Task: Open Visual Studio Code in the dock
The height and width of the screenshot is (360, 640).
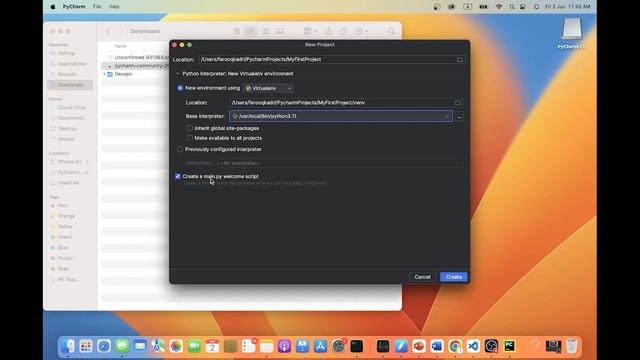Action: click(473, 346)
